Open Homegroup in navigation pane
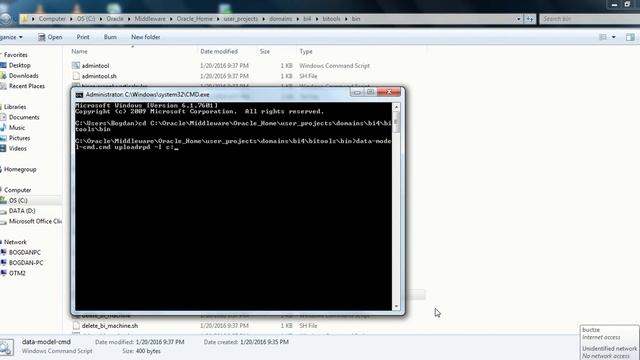Image resolution: width=640 pixels, height=360 pixels. click(x=20, y=169)
